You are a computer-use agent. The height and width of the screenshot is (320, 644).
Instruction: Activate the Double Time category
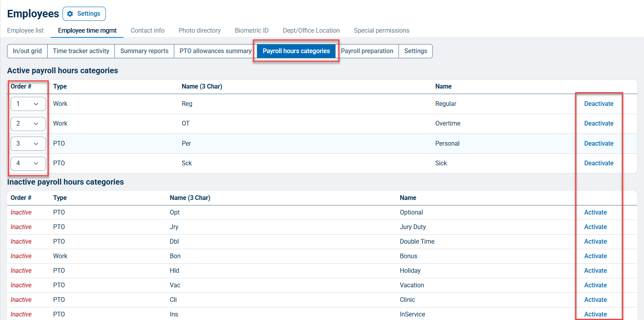coord(596,242)
